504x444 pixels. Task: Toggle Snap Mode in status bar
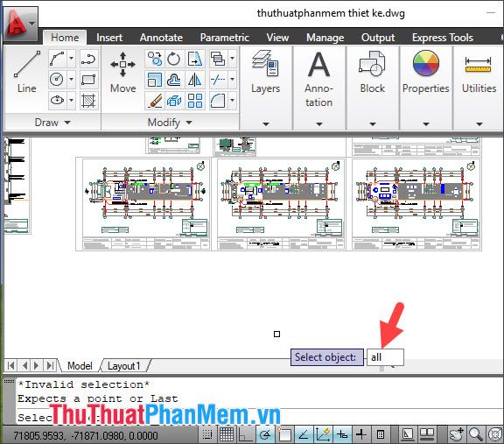click(x=207, y=434)
